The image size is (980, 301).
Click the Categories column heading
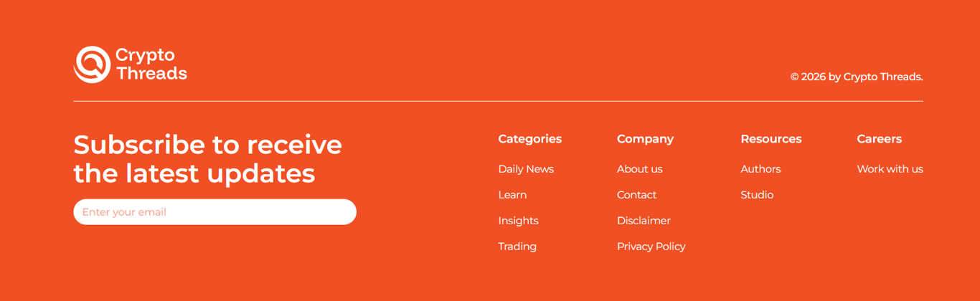click(529, 139)
